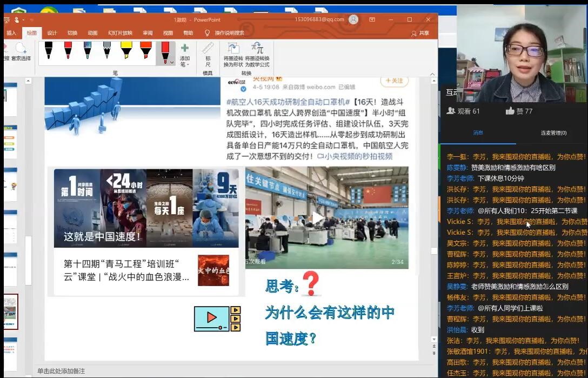Click the notes field '单击此处添加备注'
The width and height of the screenshot is (588, 378).
(61, 371)
